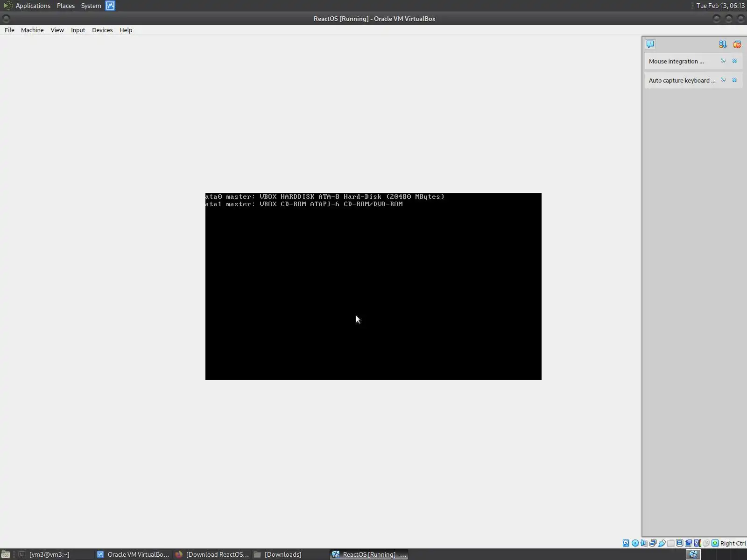Open the File menu
The height and width of the screenshot is (560, 747).
point(9,30)
